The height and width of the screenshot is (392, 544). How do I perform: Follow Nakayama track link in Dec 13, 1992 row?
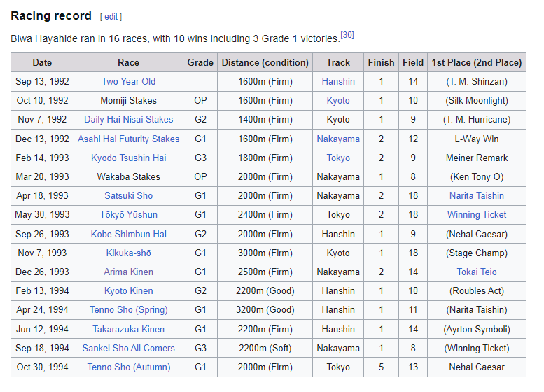pyautogui.click(x=338, y=139)
